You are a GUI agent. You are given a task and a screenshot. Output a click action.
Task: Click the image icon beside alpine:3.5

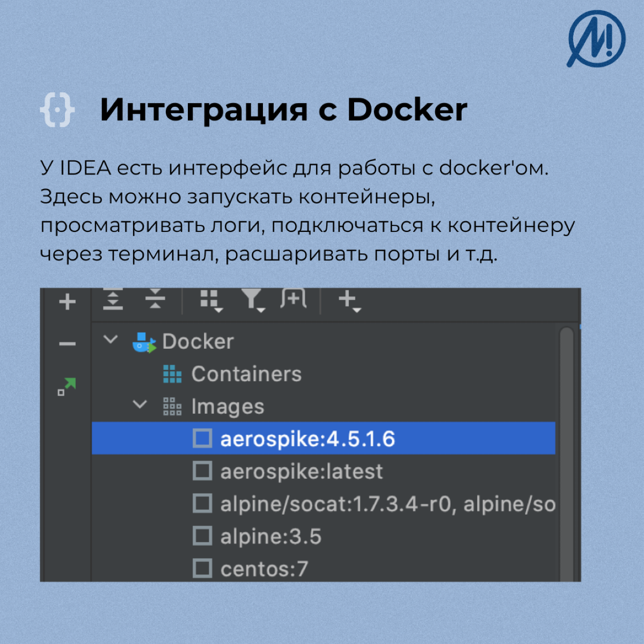[202, 536]
